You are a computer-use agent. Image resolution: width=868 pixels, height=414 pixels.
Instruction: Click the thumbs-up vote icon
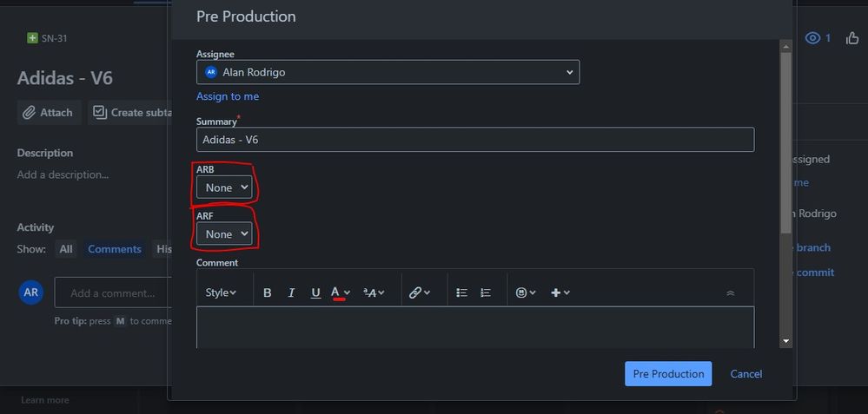852,38
